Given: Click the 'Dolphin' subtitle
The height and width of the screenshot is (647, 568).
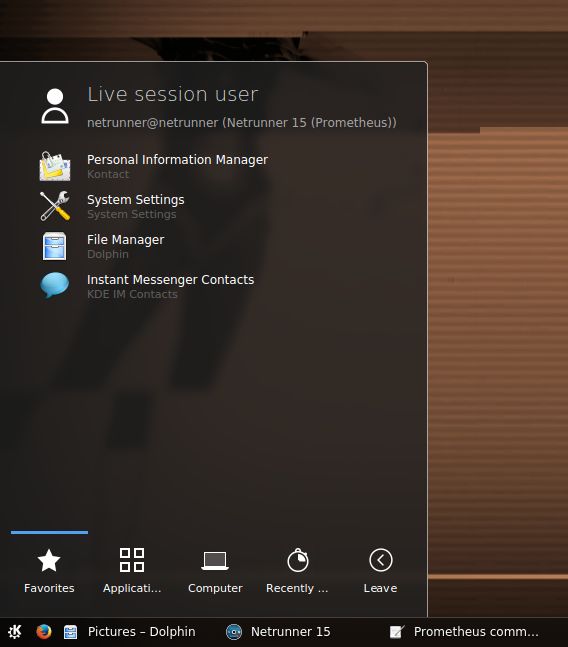Looking at the screenshot, I should [x=108, y=254].
